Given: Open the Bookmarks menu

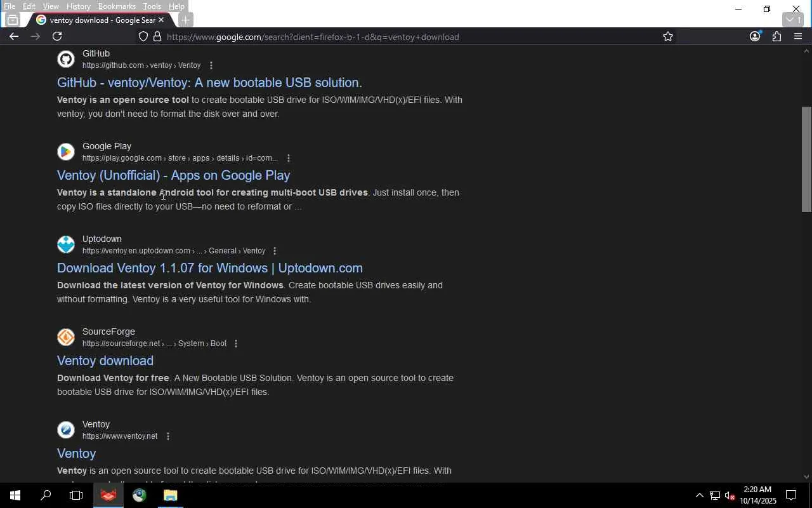Looking at the screenshot, I should [x=117, y=6].
